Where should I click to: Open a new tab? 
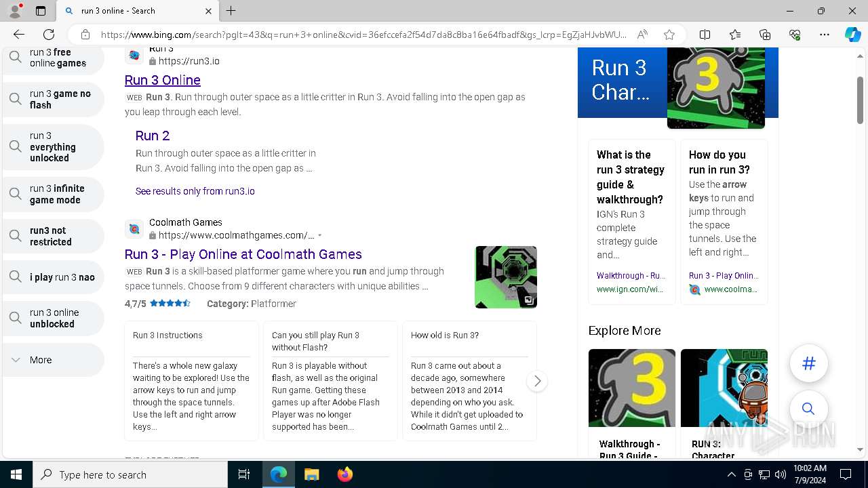pos(231,11)
